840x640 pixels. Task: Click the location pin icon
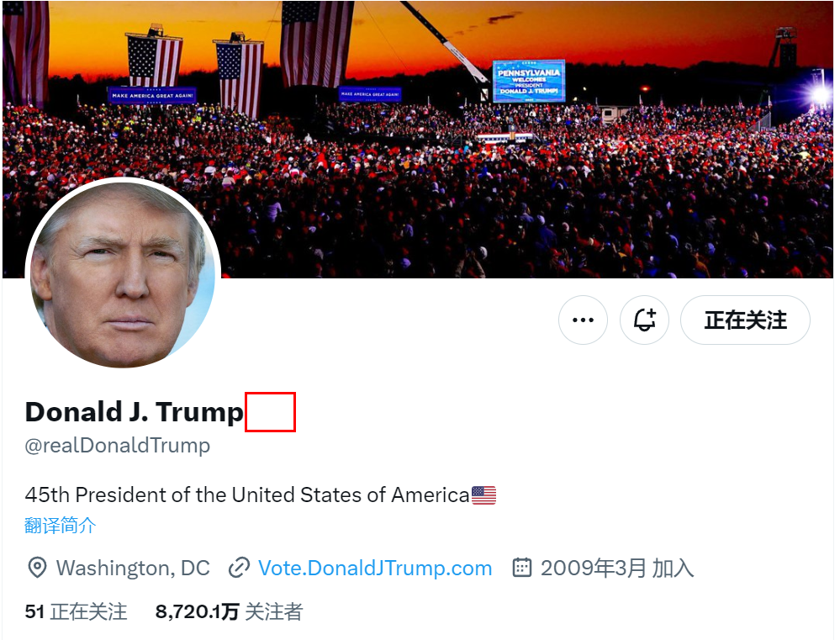[37, 568]
